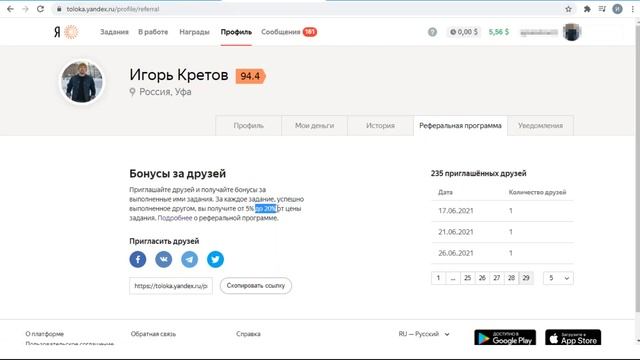
Task: Bookmark this page with the star icon
Action: pos(569,9)
